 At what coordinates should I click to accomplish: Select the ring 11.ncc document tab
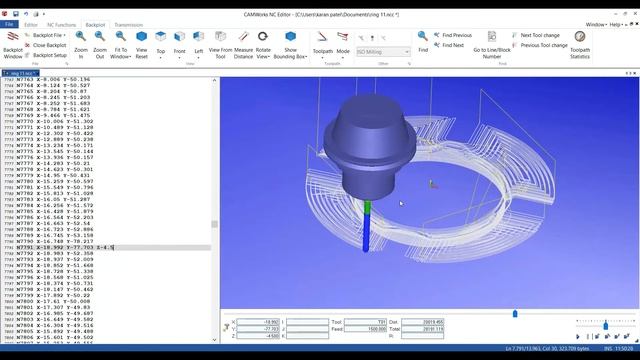point(20,73)
